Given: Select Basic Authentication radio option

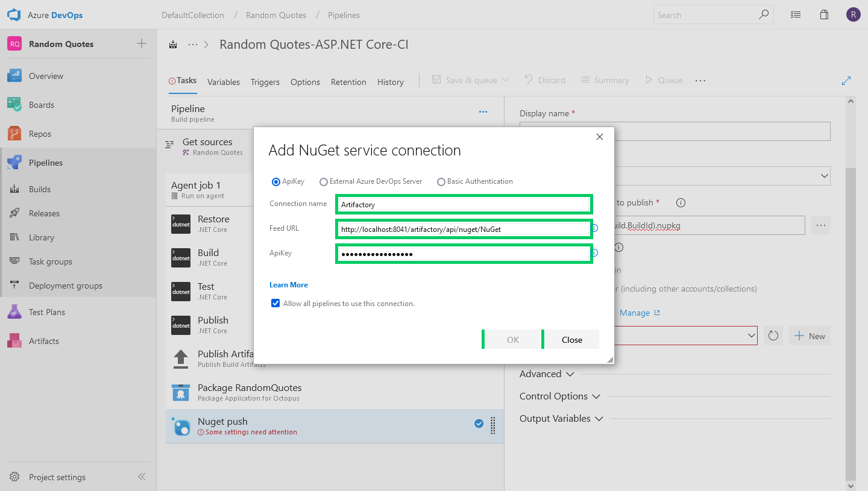Looking at the screenshot, I should 441,181.
